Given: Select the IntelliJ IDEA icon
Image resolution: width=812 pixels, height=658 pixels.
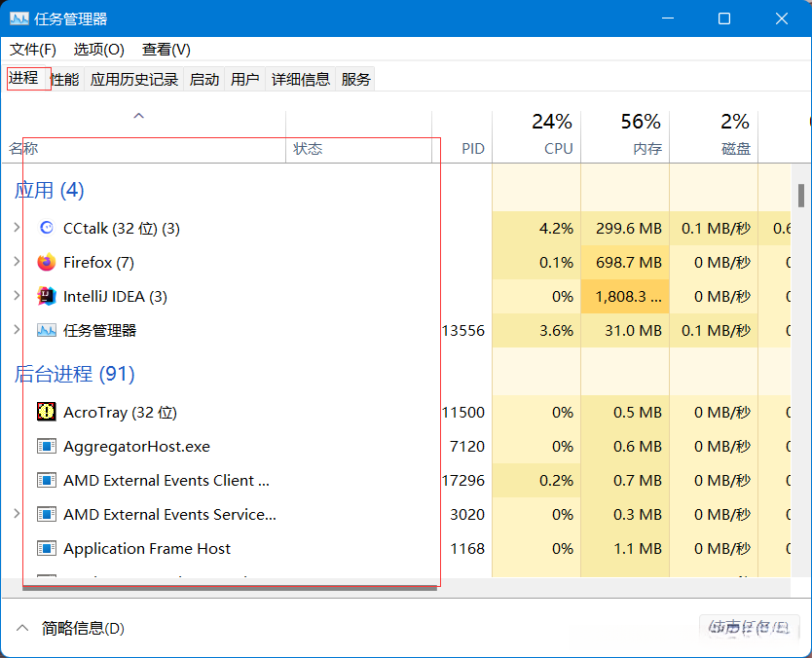Looking at the screenshot, I should (x=46, y=296).
